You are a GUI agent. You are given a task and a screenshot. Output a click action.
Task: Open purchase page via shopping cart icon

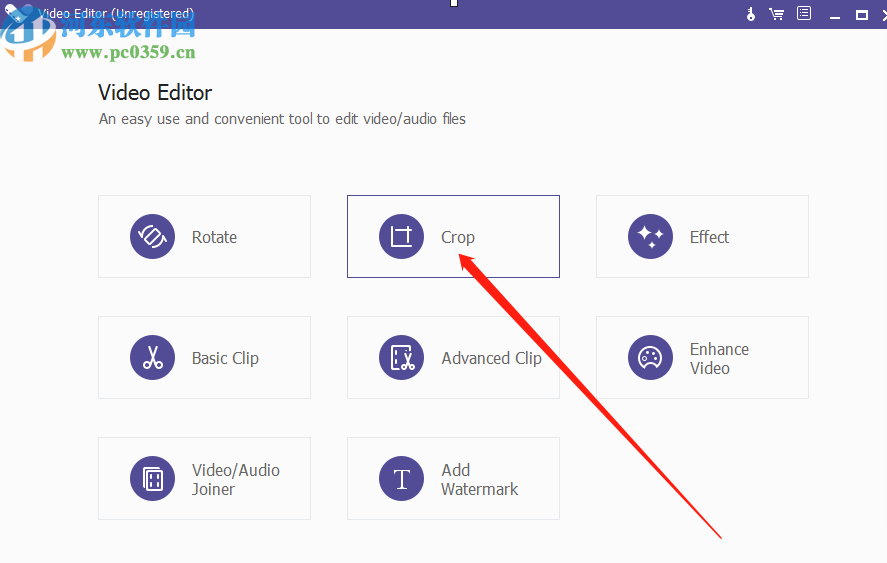pos(776,14)
